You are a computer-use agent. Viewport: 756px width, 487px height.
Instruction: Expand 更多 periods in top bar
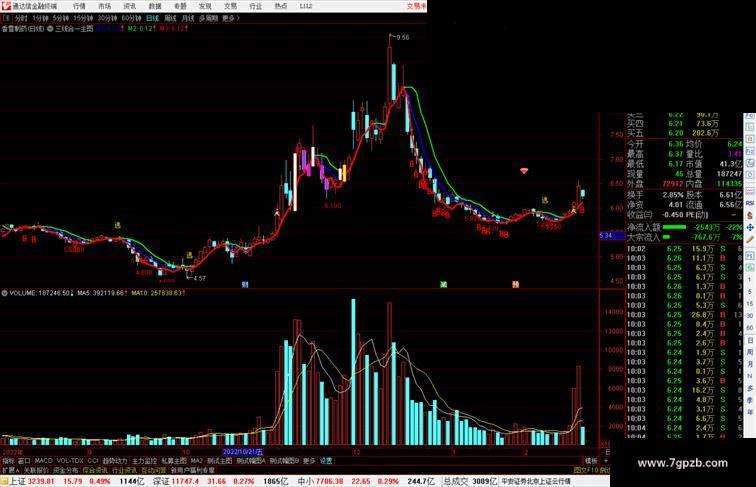(x=231, y=18)
